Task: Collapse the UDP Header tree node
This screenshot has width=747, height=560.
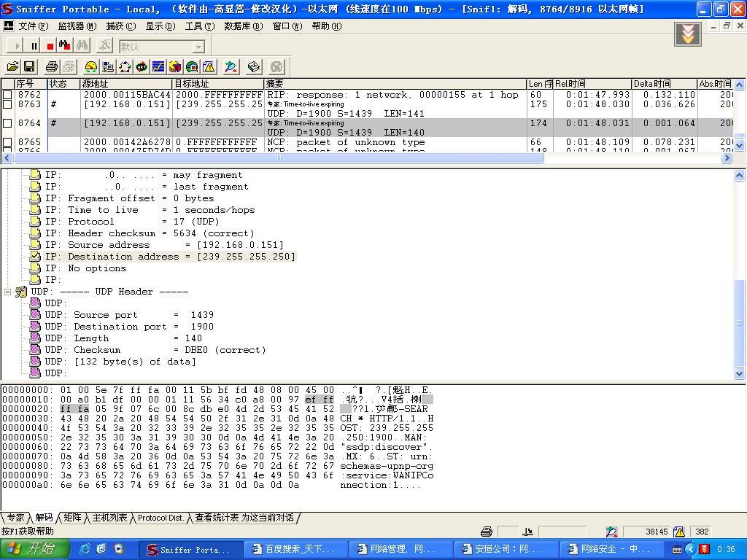Action: coord(7,292)
